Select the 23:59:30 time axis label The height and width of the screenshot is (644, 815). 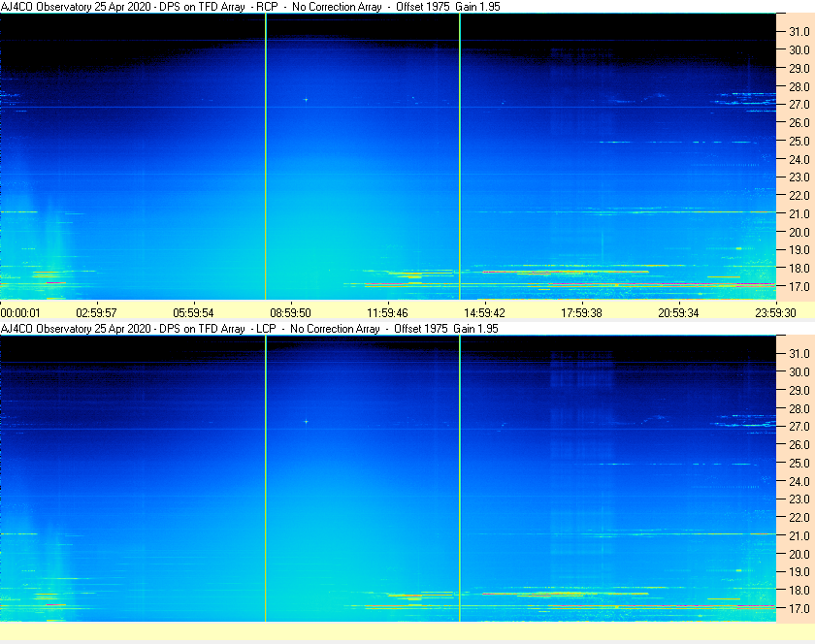775,313
